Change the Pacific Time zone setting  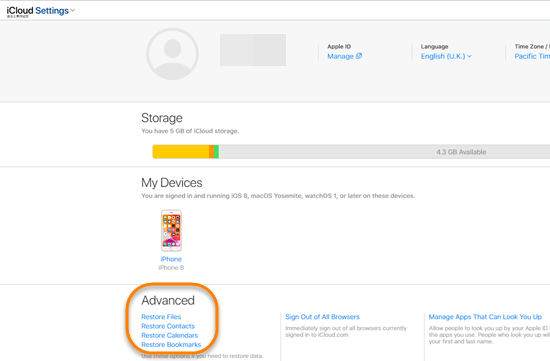pyautogui.click(x=532, y=56)
